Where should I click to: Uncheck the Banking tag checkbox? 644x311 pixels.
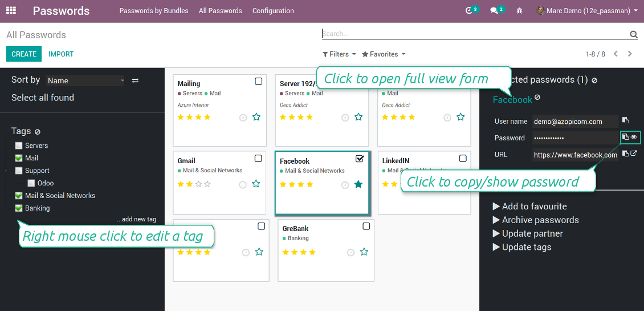coord(18,208)
